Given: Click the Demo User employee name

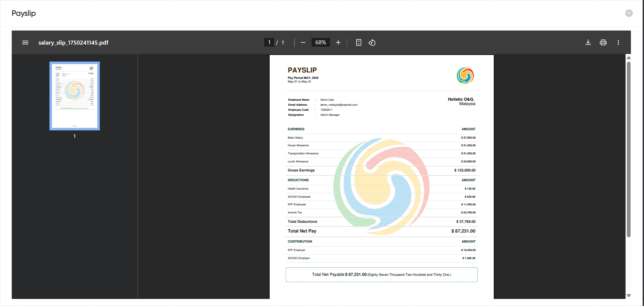Looking at the screenshot, I should point(327,100).
